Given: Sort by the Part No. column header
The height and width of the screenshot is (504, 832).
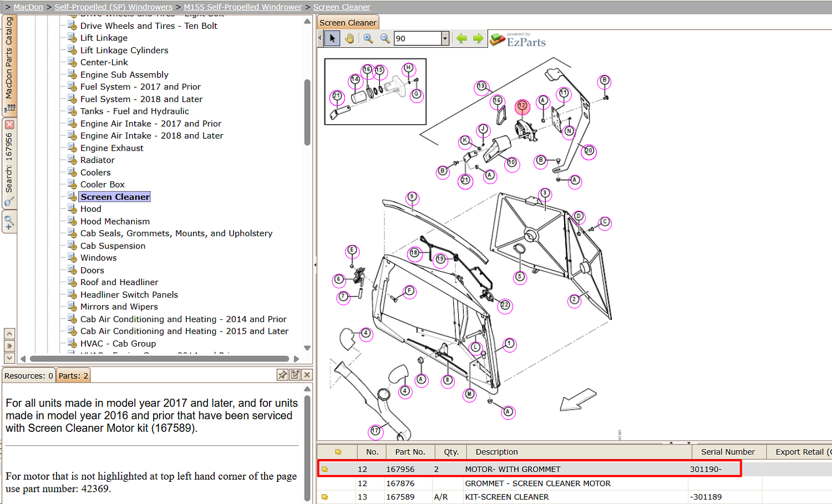Looking at the screenshot, I should 410,452.
